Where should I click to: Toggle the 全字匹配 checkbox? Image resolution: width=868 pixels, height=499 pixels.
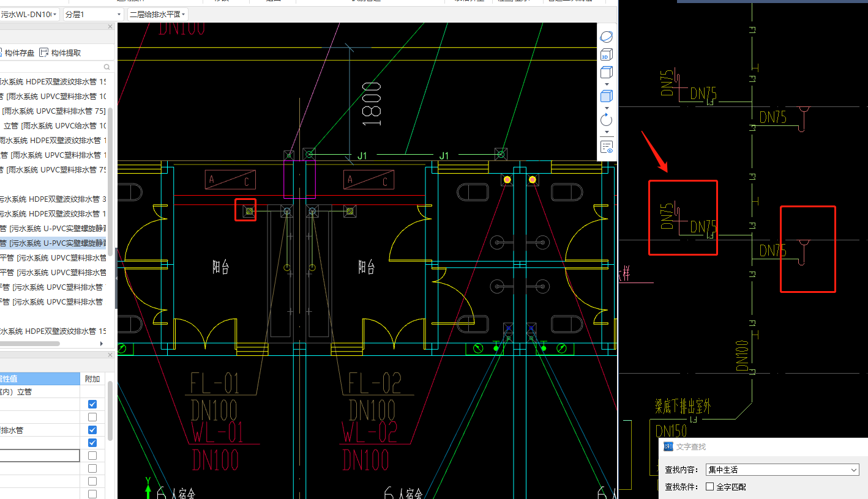pos(709,487)
